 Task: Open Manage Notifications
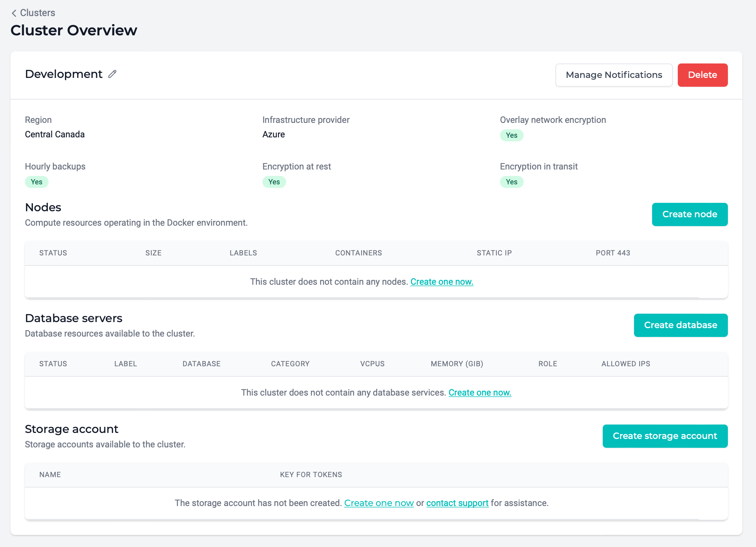[614, 75]
